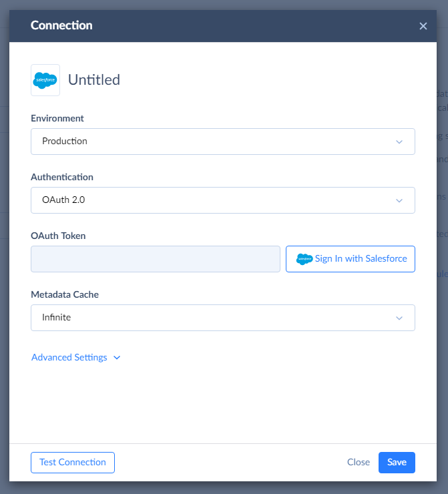Close the Connection dialog with the X icon
This screenshot has width=448, height=494.
(x=423, y=26)
